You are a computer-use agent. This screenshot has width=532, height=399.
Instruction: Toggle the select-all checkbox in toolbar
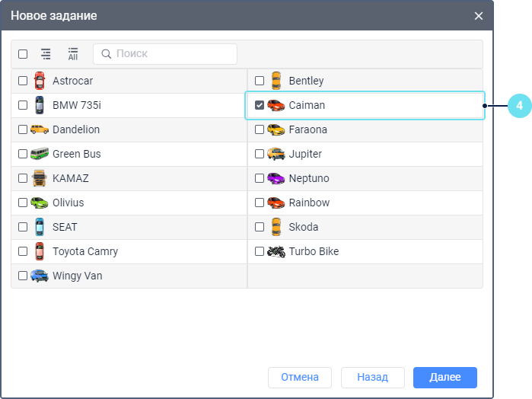23,54
